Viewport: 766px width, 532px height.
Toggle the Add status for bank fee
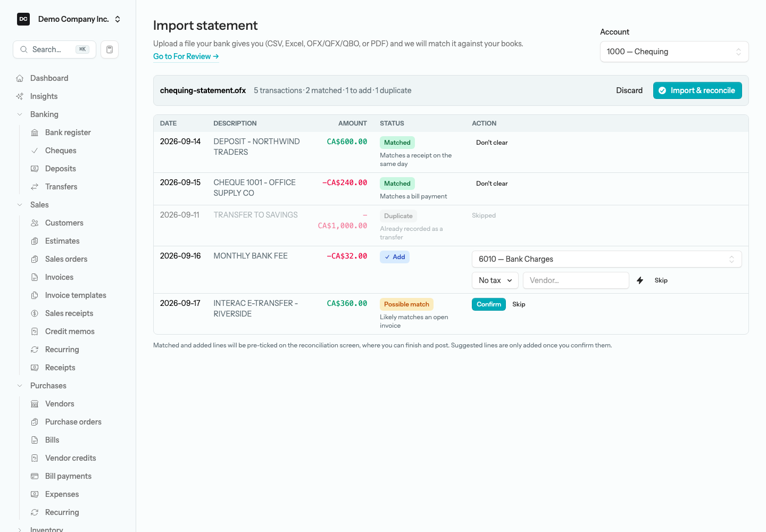pos(395,257)
